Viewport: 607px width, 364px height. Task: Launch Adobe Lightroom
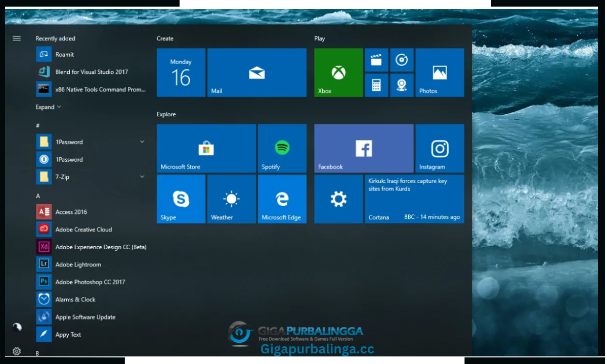[x=91, y=264]
